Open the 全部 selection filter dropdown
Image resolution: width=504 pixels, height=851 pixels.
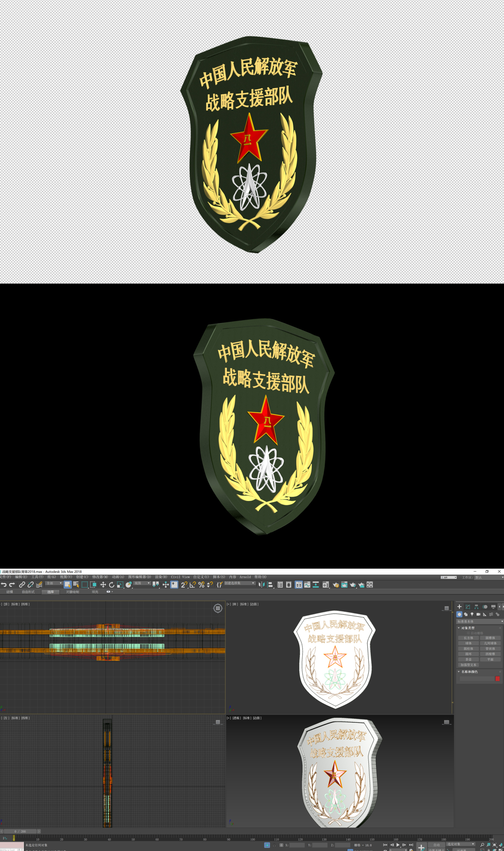pos(54,583)
